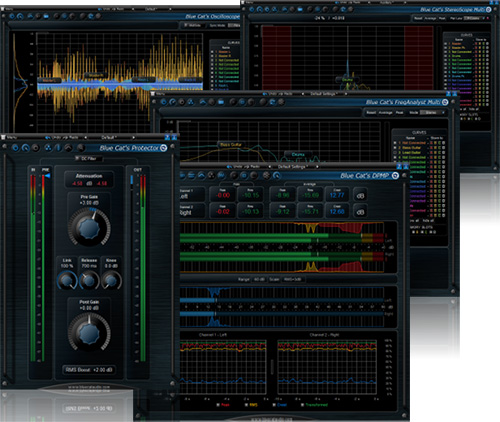The height and width of the screenshot is (422, 500).
Task: Click the dB button on DPMP Right channel row
Action: coord(360,212)
